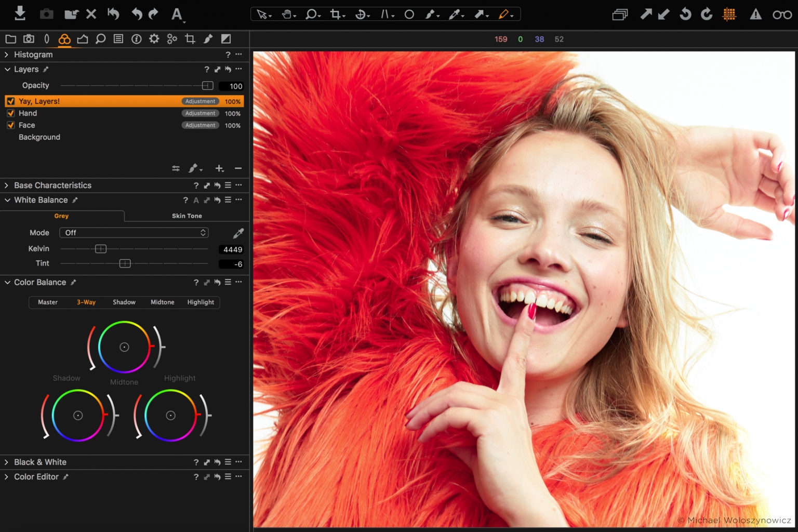798x532 pixels.
Task: Select the Highlight tab in Color Balance
Action: (201, 302)
